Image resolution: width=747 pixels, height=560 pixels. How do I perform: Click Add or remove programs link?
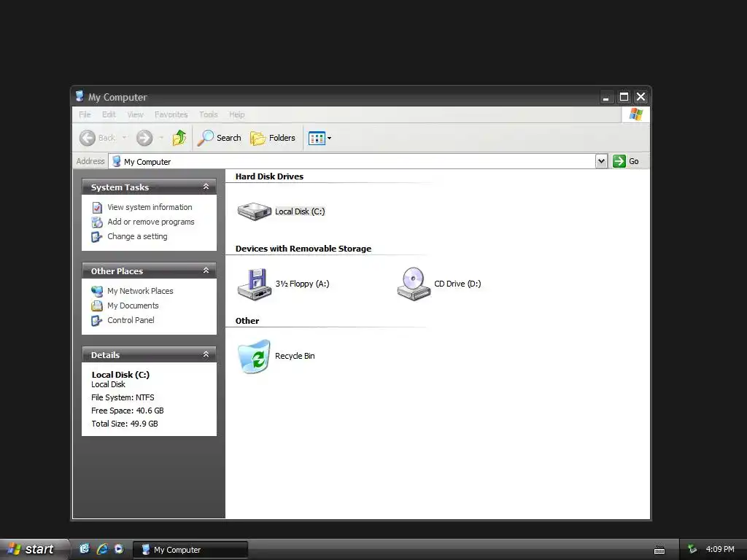(x=151, y=222)
